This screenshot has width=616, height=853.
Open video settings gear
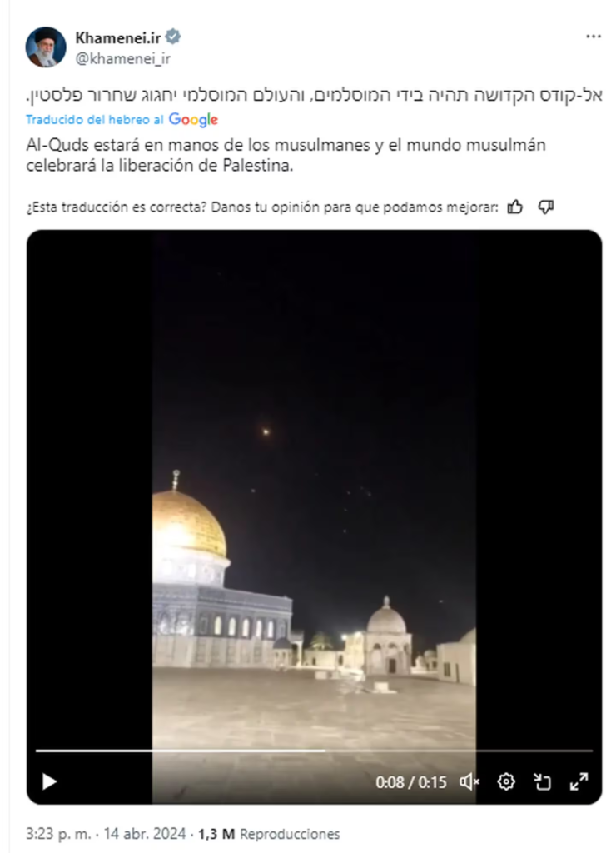point(506,781)
